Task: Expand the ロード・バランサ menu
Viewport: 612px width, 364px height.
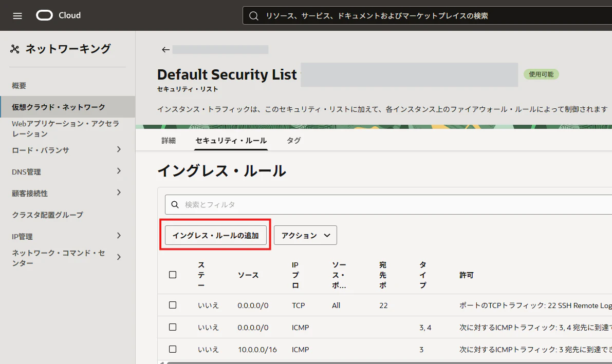Action: click(x=119, y=149)
